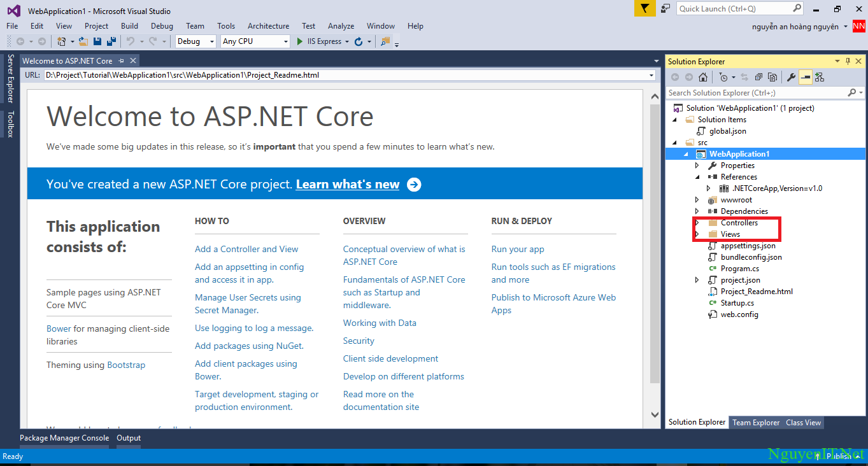Open the Output tab

tap(129, 438)
